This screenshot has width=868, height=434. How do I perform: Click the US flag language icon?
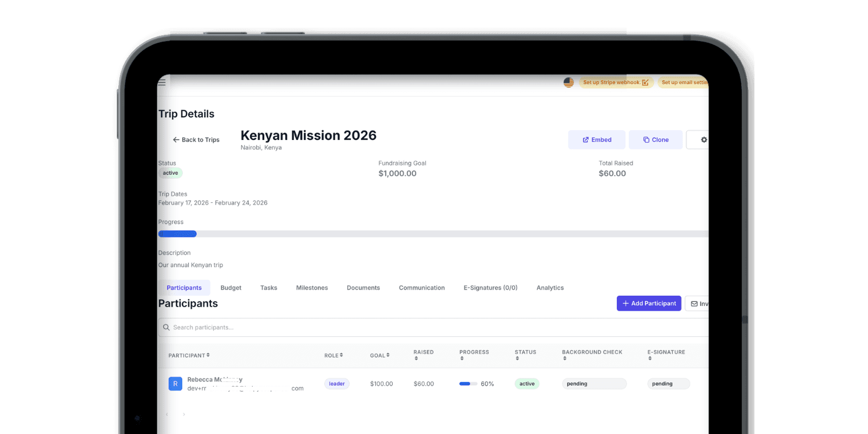pos(569,82)
